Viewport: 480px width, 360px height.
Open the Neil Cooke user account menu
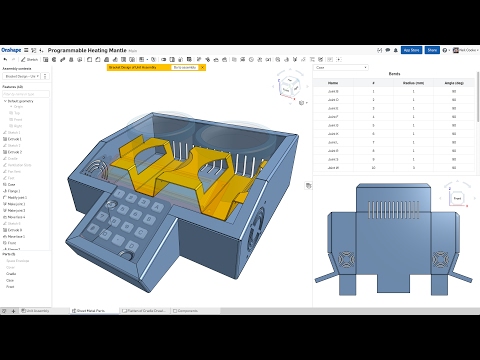coord(466,50)
